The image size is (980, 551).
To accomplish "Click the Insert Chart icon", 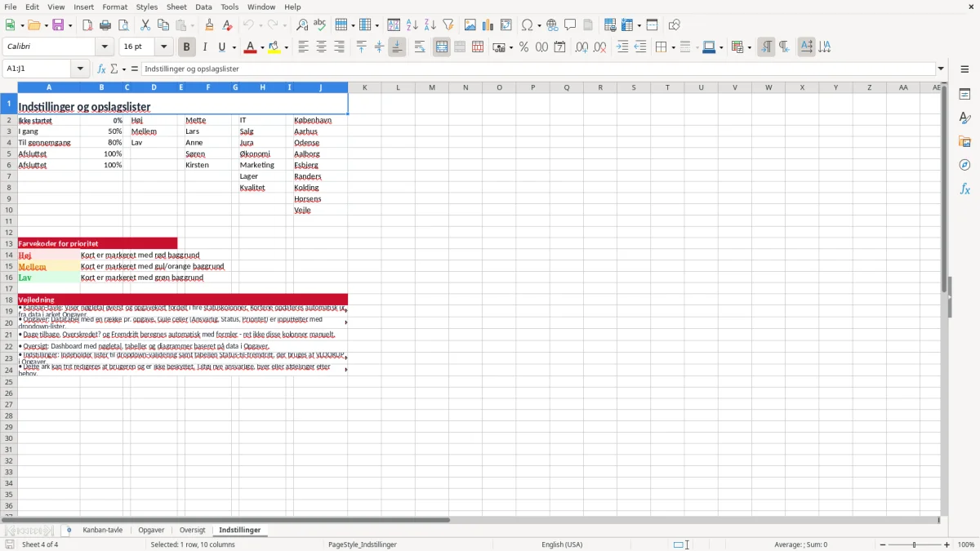I will point(488,25).
